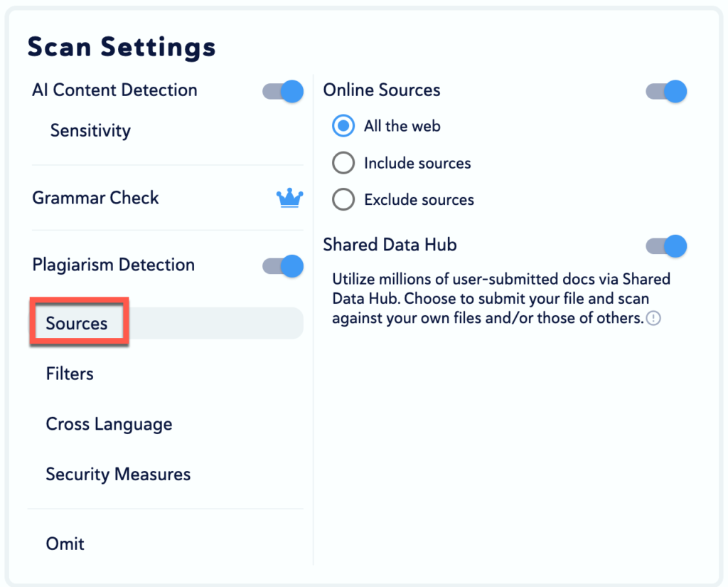Click the AI Content Detection label
Viewport: 728px width, 587px height.
[114, 90]
